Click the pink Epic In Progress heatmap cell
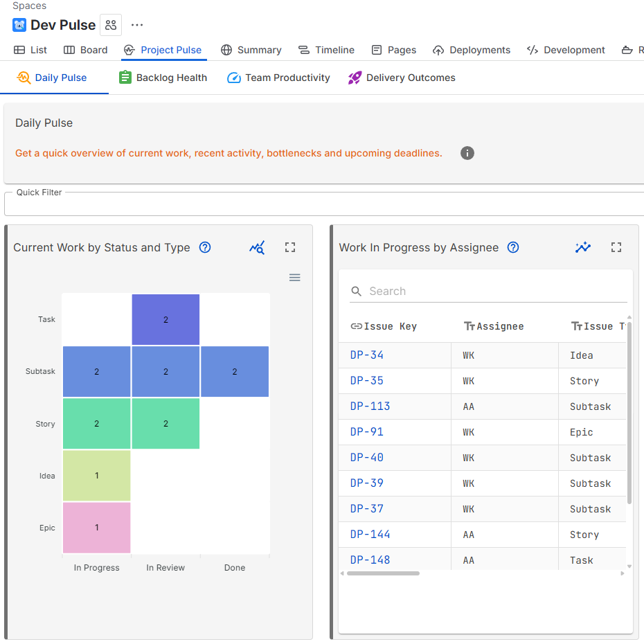The width and height of the screenshot is (644, 644). point(97,528)
